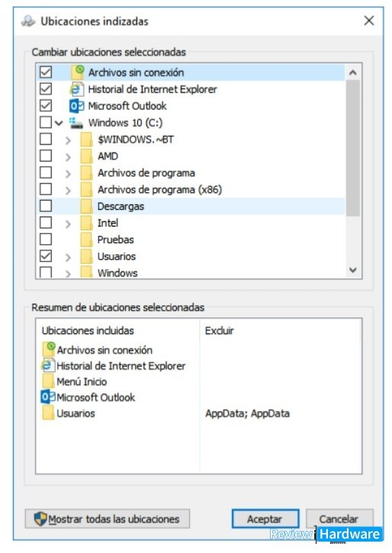Screen dimensions: 392x553
Task: Click the Windows 10 (C:) drive icon
Action: point(76,123)
